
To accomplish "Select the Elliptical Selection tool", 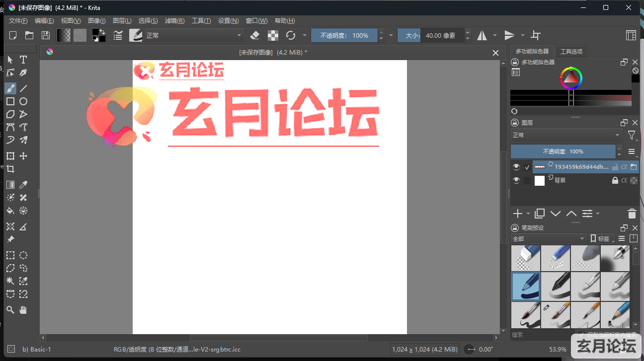I will tap(23, 255).
